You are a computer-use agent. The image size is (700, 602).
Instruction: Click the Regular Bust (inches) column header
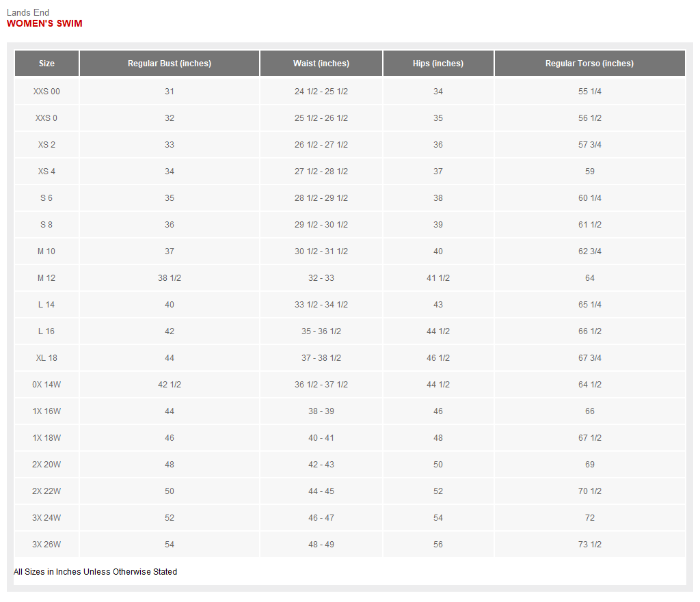pyautogui.click(x=170, y=64)
